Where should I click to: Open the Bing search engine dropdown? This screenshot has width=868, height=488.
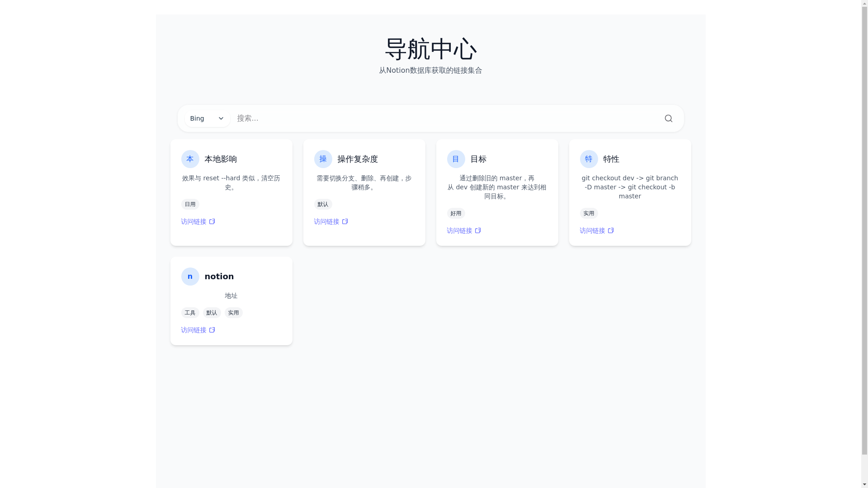[x=208, y=118]
